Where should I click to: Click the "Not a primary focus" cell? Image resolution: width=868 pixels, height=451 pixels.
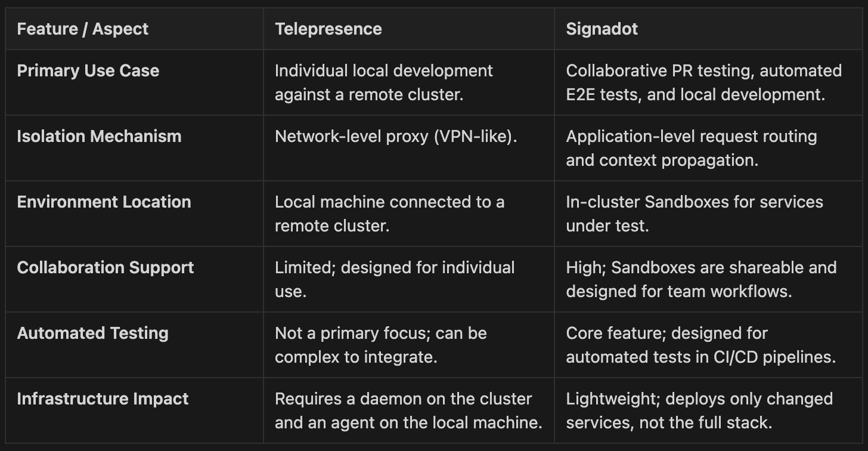pyautogui.click(x=381, y=345)
